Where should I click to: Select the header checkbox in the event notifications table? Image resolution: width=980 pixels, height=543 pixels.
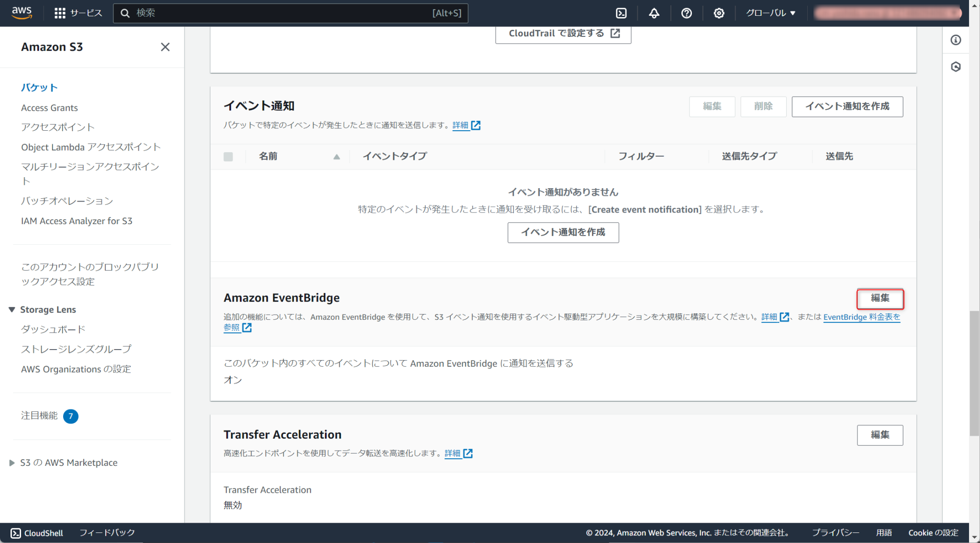(x=228, y=157)
